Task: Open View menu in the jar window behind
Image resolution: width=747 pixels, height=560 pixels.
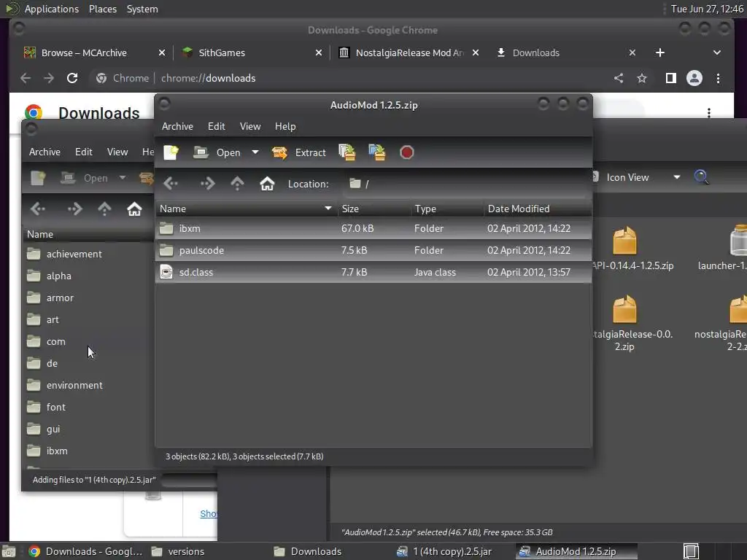Action: pyautogui.click(x=117, y=152)
